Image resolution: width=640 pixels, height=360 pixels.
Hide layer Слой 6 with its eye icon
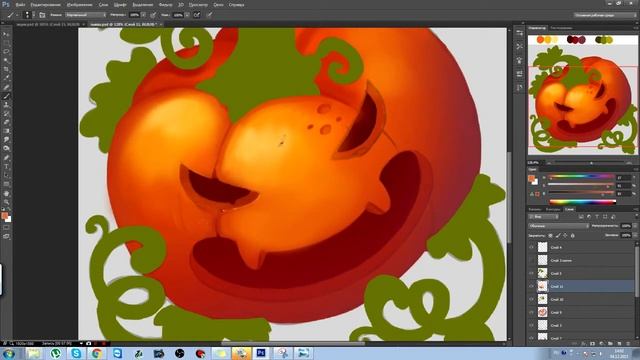[531, 247]
